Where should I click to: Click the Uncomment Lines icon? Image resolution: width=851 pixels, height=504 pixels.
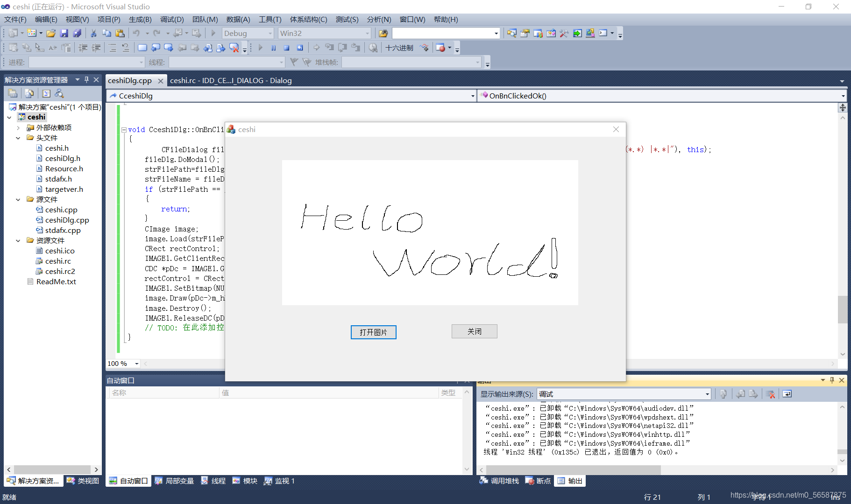(x=125, y=48)
